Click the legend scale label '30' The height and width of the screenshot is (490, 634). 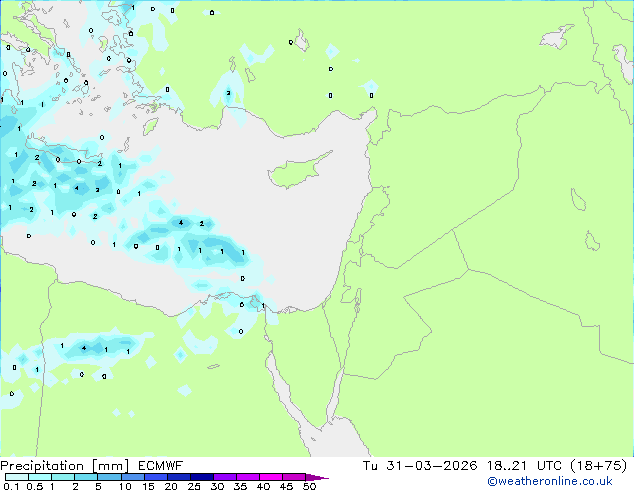coord(217,486)
